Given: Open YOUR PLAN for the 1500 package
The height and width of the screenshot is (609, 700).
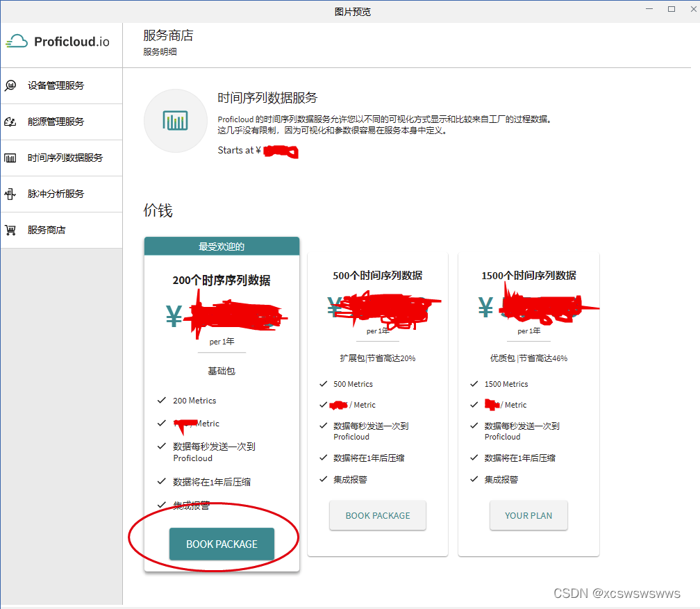Looking at the screenshot, I should pos(528,515).
